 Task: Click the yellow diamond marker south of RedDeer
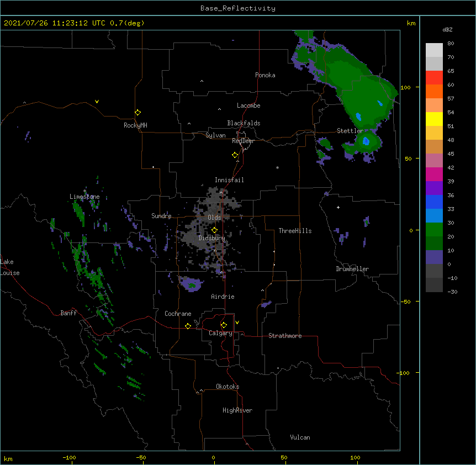click(x=235, y=155)
